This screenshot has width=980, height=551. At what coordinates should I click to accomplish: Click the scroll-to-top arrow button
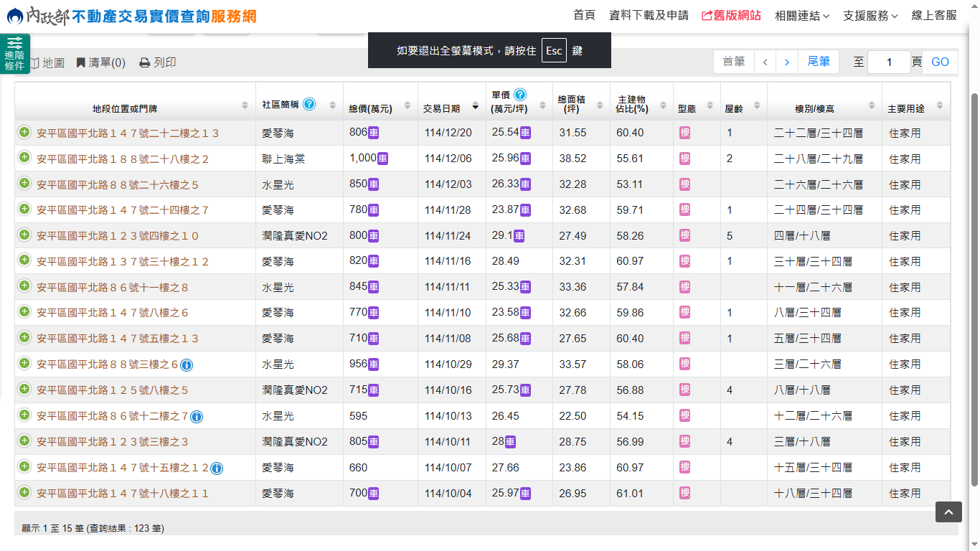pyautogui.click(x=948, y=512)
